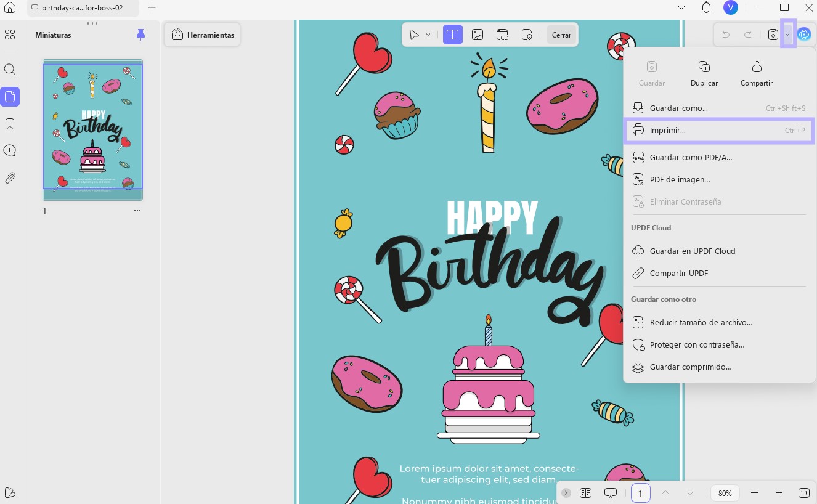Switch to birthday-ca...for-boss-02 tab

(x=81, y=8)
